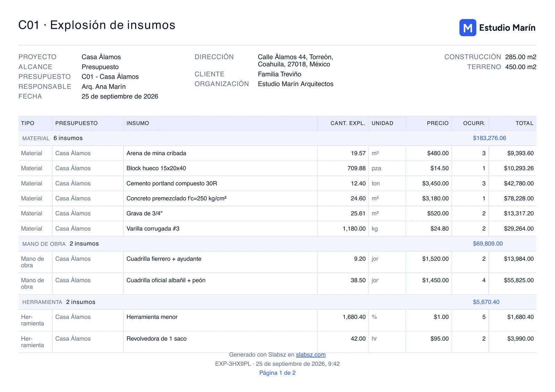The height and width of the screenshot is (392, 555).
Task: Click the client 'Familia Treviño'
Action: pos(279,74)
